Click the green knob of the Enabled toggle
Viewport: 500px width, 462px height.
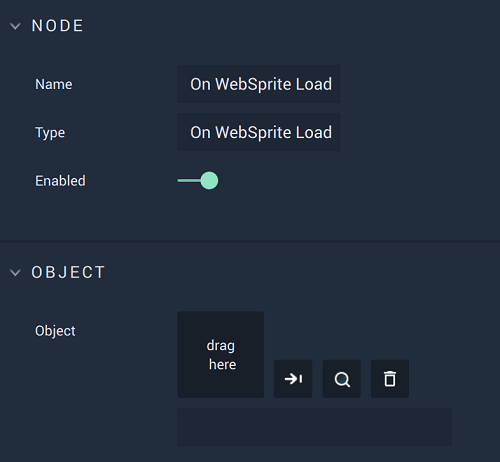209,181
